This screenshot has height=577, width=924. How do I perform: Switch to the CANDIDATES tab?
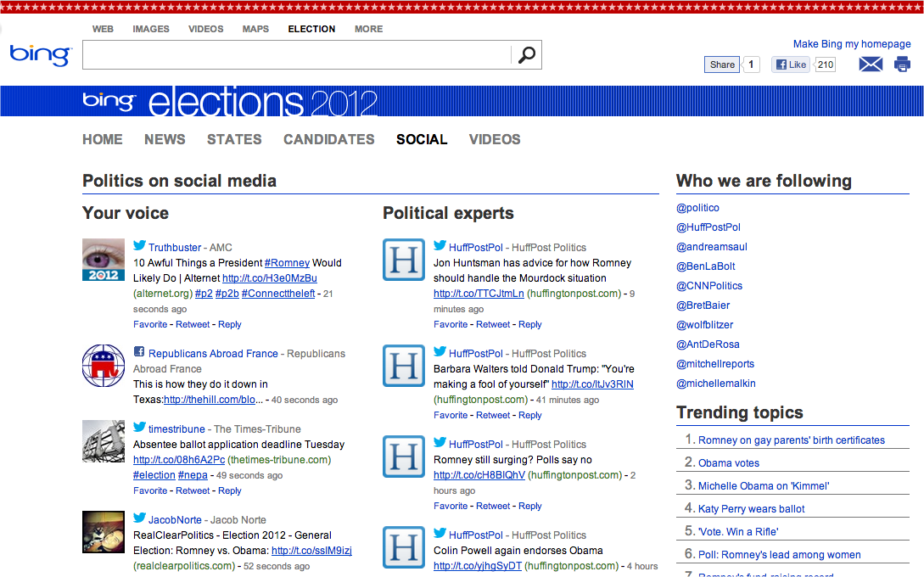pyautogui.click(x=328, y=139)
